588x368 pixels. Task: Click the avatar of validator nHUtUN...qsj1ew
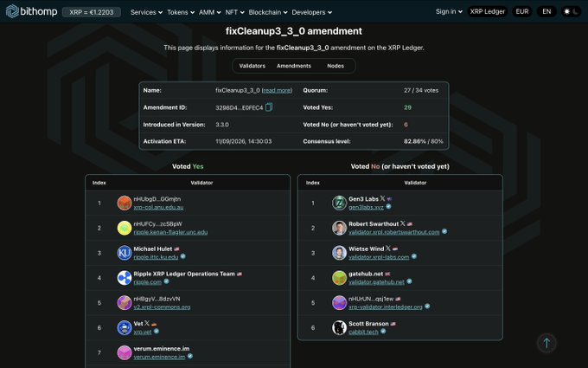point(339,303)
